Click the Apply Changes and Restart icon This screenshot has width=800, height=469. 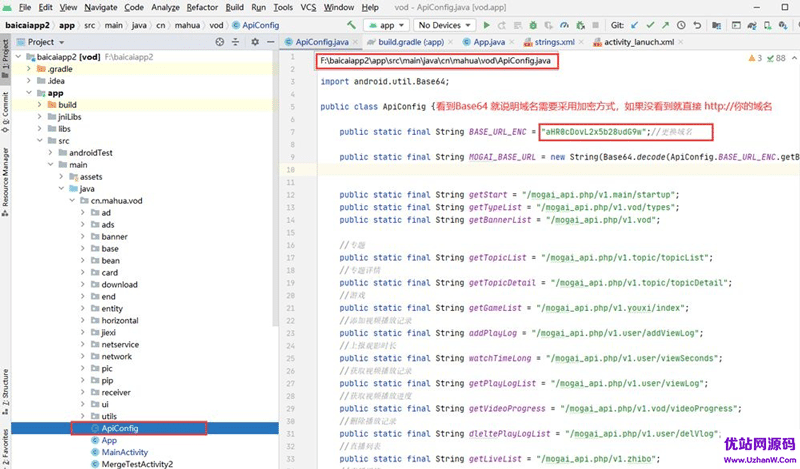[x=502, y=25]
